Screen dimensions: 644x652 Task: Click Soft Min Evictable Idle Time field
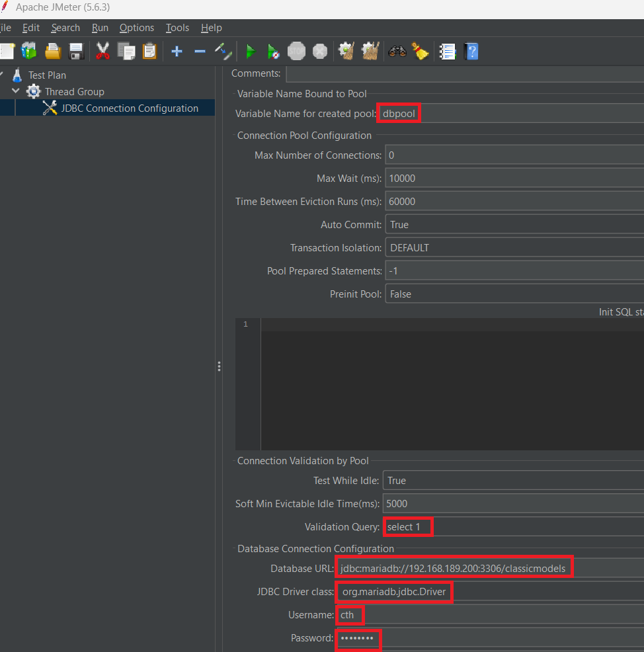(x=514, y=504)
